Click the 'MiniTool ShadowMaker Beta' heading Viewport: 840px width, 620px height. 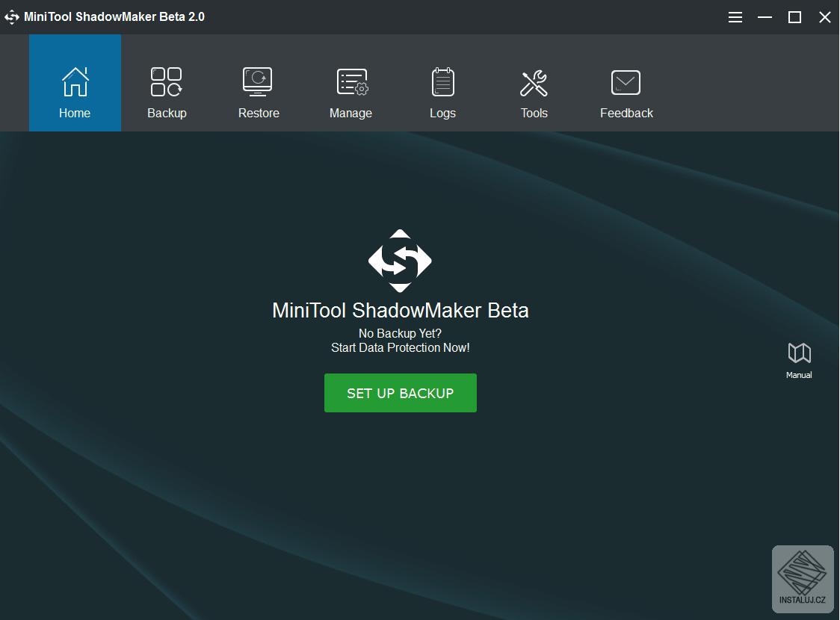(400, 311)
